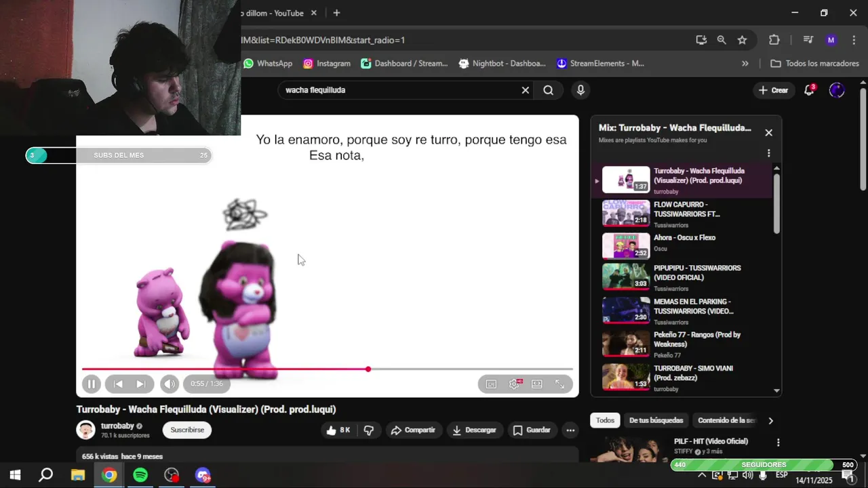Dislike the video
The image size is (868, 488).
coord(369,430)
